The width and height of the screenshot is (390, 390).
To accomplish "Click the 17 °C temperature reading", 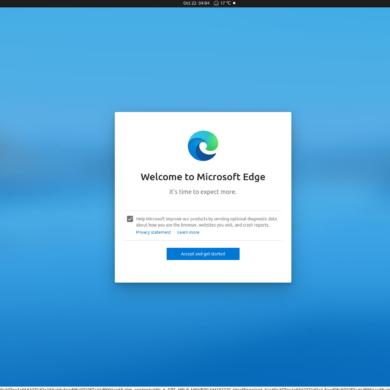I will (225, 3).
